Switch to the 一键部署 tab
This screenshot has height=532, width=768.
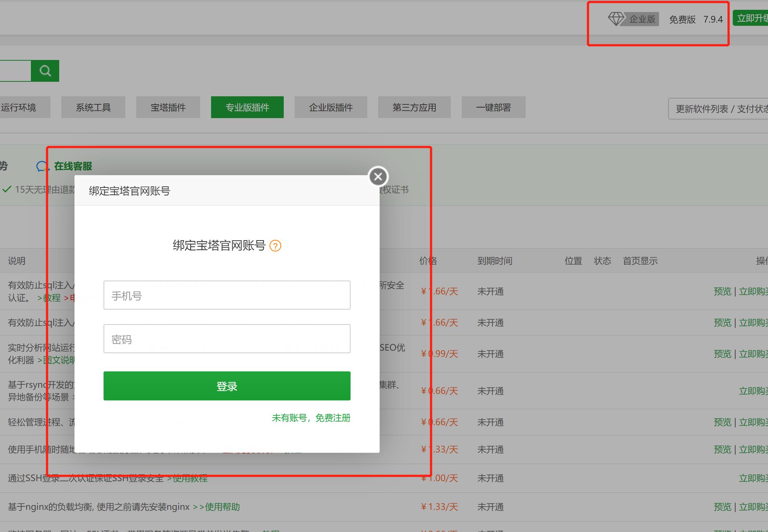(x=494, y=107)
